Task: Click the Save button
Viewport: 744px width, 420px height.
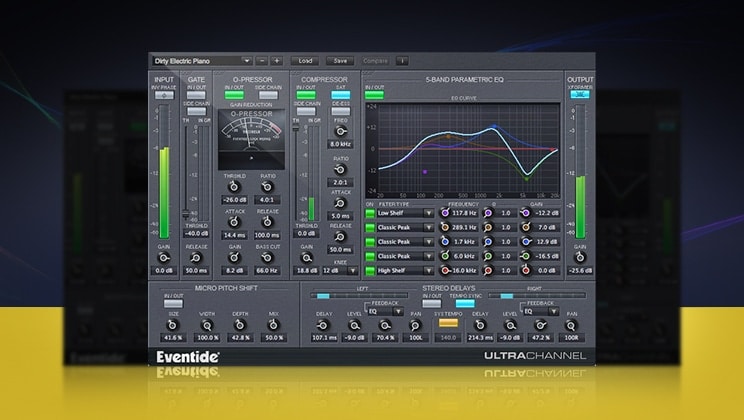Action: tap(340, 61)
